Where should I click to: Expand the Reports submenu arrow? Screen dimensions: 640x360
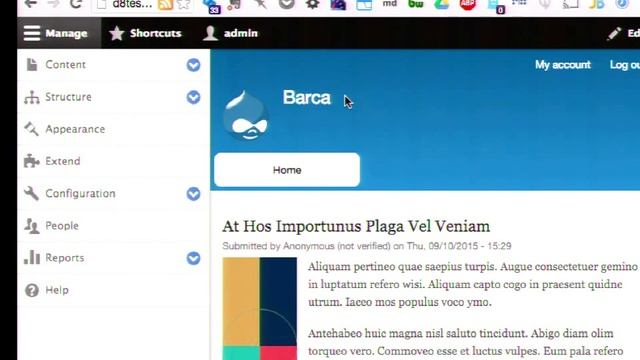click(193, 258)
